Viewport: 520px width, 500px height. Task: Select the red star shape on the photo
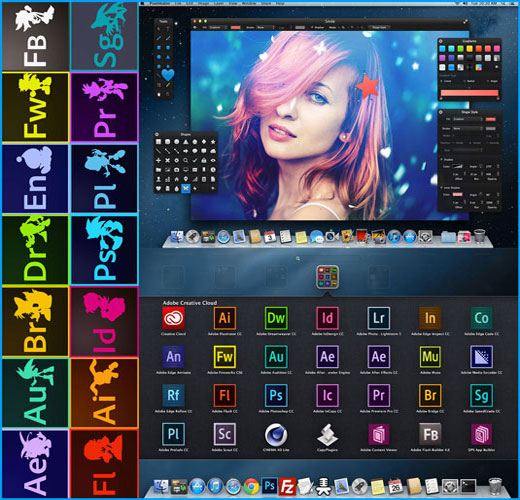tap(367, 86)
